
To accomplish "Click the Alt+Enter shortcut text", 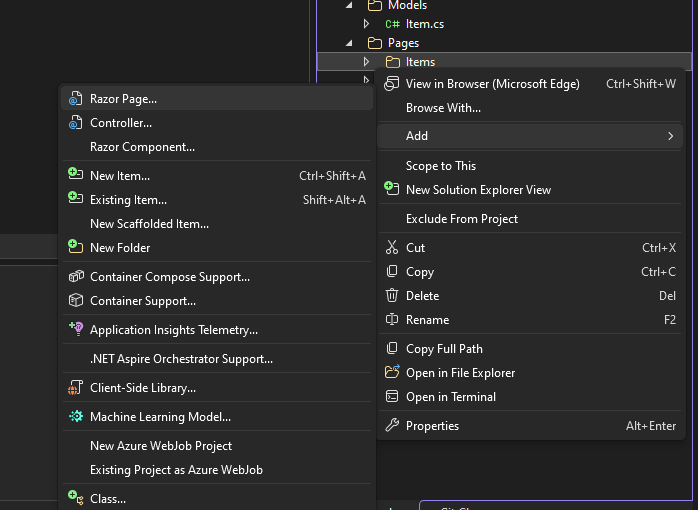I will 651,426.
